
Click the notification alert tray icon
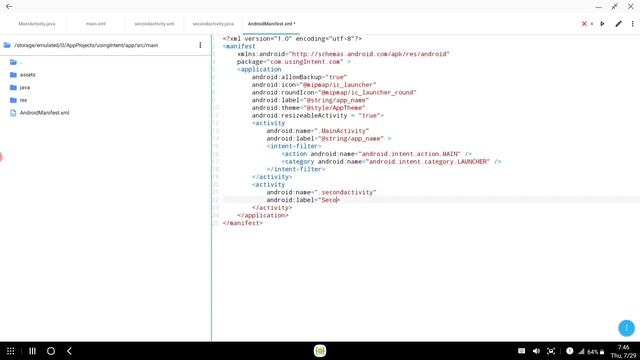570,351
